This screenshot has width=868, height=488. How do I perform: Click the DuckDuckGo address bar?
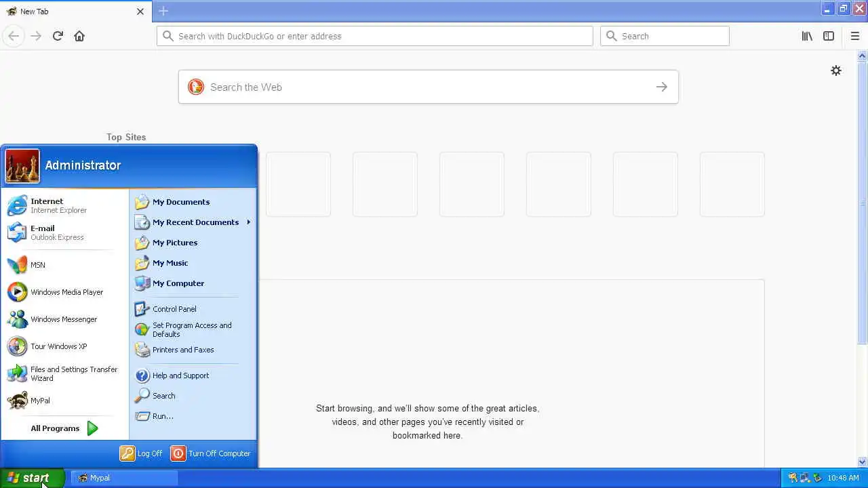click(375, 36)
